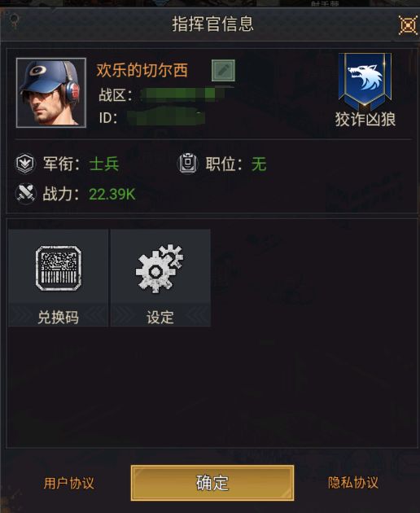Open the 设定 settings gear tile

(160, 278)
